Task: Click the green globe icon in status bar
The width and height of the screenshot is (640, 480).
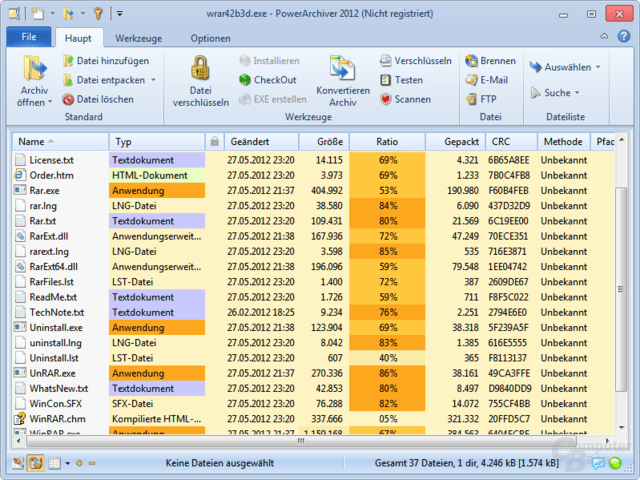Action: (615, 463)
